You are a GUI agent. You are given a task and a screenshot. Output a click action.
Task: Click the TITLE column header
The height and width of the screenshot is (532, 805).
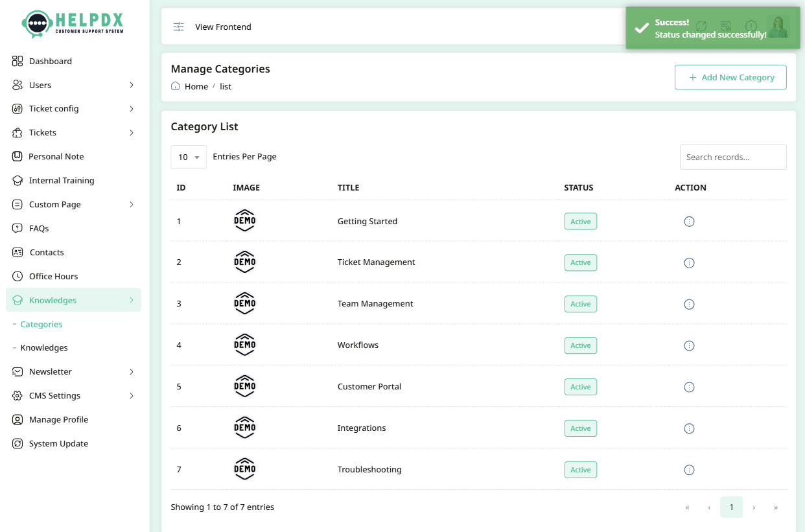click(348, 187)
